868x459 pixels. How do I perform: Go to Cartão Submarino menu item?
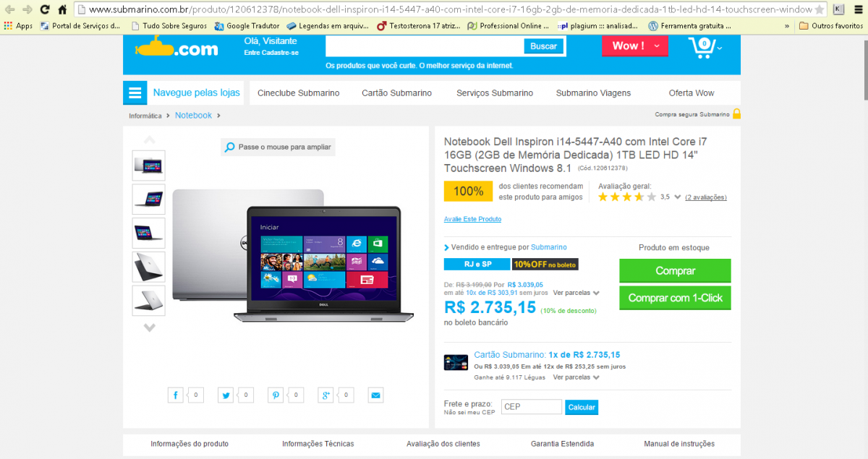(x=396, y=93)
